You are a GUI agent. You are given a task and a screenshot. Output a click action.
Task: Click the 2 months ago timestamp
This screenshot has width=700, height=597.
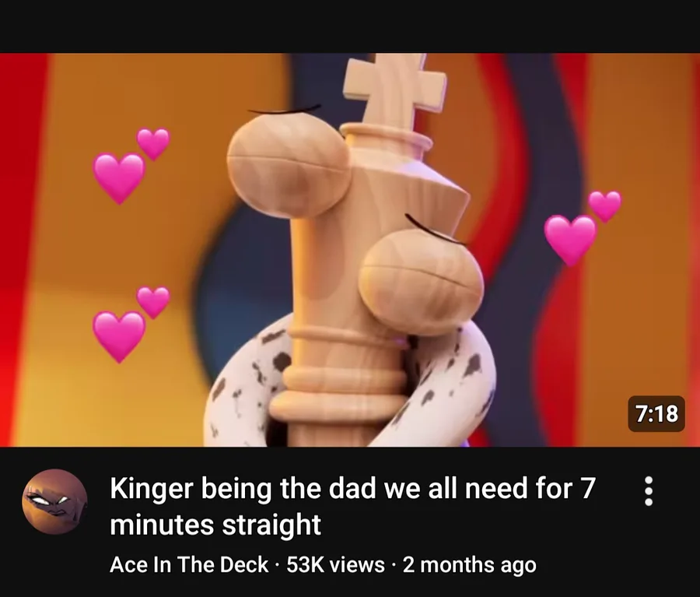tap(469, 564)
